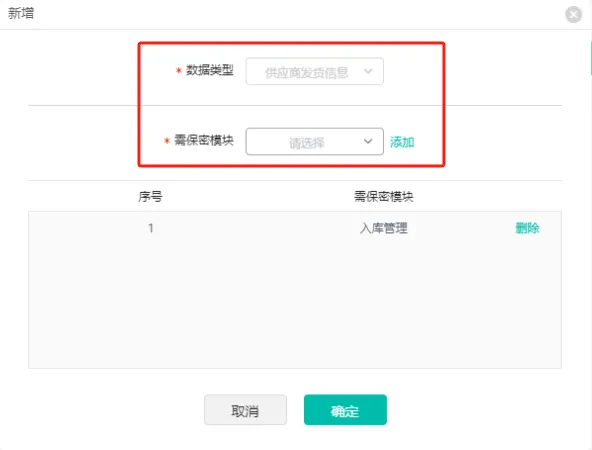The height and width of the screenshot is (450, 592).
Task: Confirm with the 确定 button
Action: click(x=345, y=410)
